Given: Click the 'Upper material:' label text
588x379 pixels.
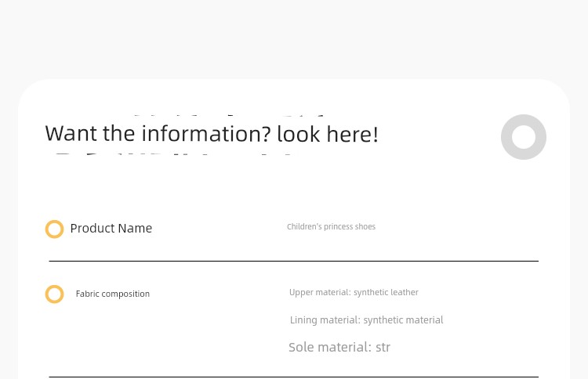Looking at the screenshot, I should pos(320,292).
